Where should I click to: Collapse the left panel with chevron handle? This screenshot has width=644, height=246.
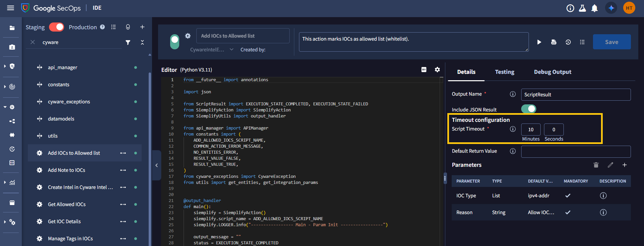[x=156, y=165]
